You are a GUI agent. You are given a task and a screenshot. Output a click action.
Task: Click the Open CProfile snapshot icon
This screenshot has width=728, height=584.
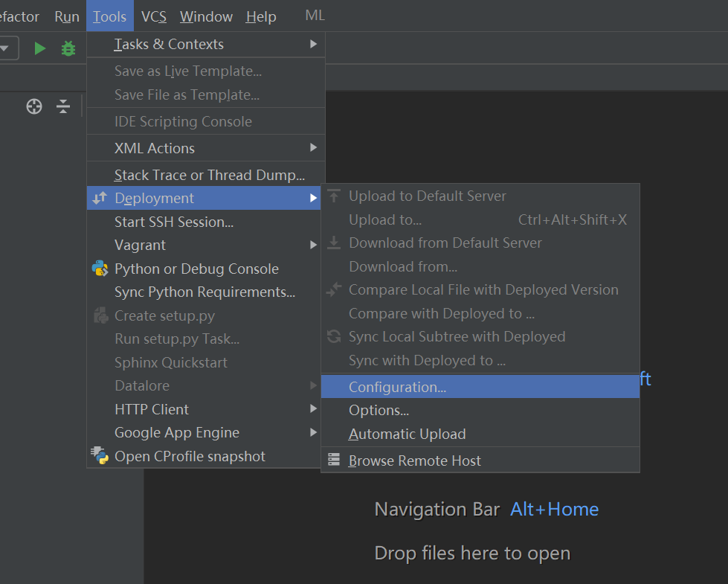tap(100, 456)
